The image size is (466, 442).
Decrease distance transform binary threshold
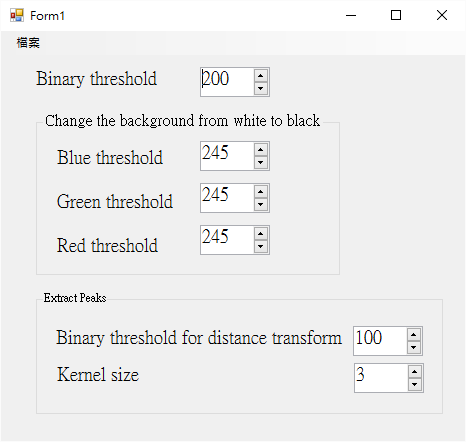point(414,348)
